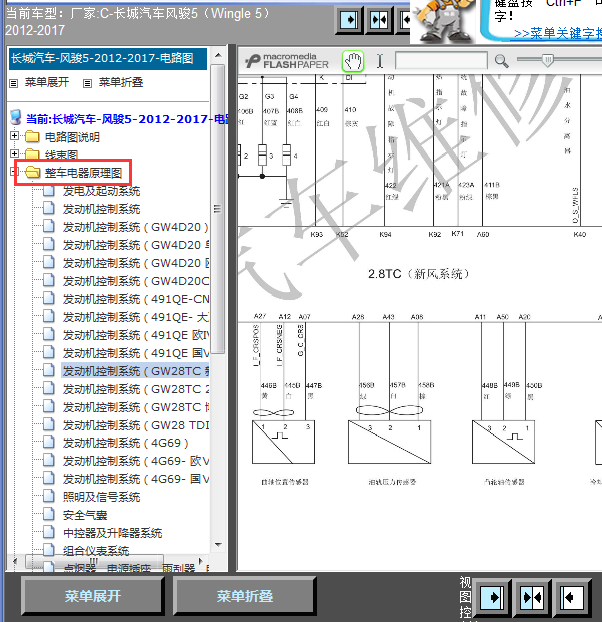This screenshot has width=602, height=622.
Task: Click the bottom 菜单折叠 button
Action: coord(245,596)
